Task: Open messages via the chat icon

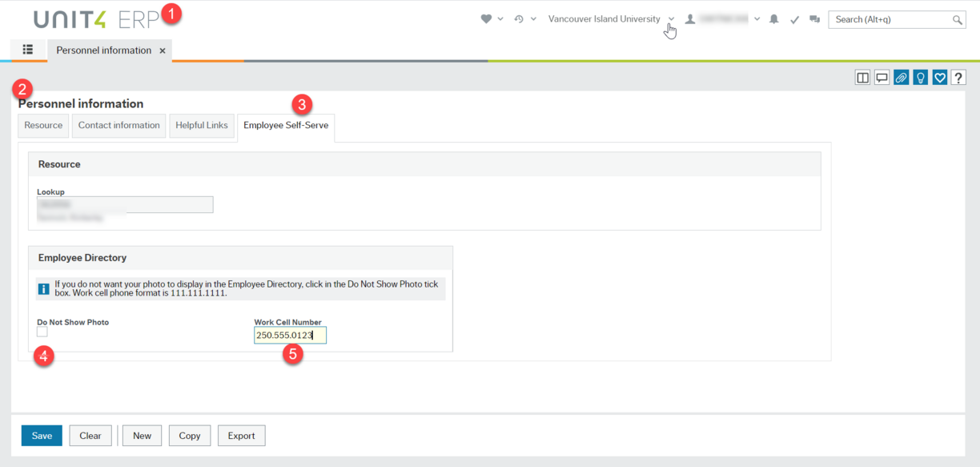Action: (814, 18)
